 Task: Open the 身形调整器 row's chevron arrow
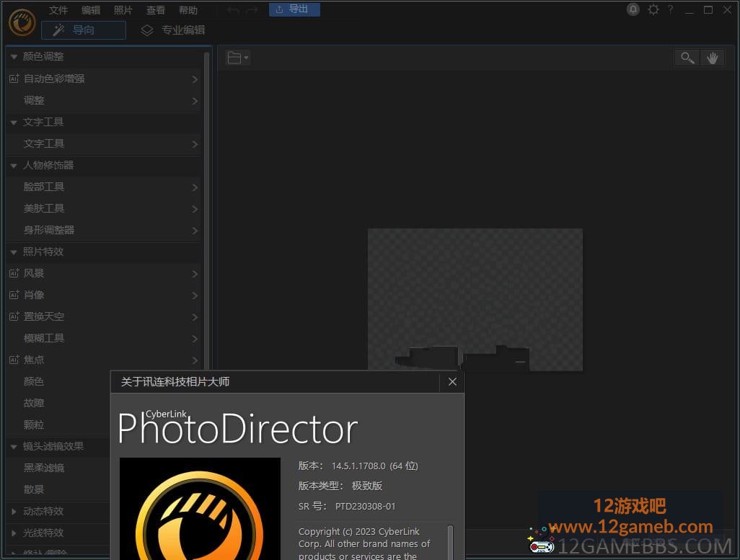click(195, 231)
